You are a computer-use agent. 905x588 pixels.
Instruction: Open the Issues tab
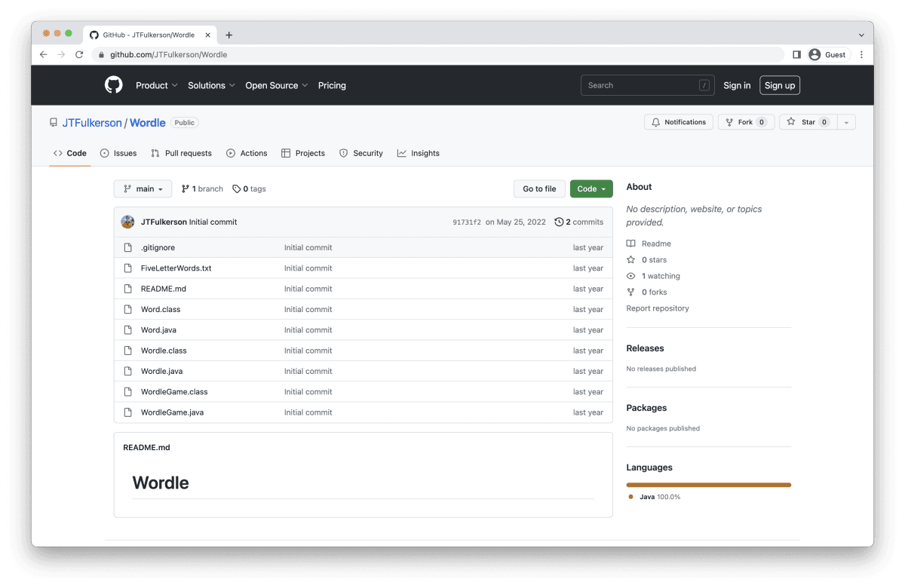pos(118,153)
